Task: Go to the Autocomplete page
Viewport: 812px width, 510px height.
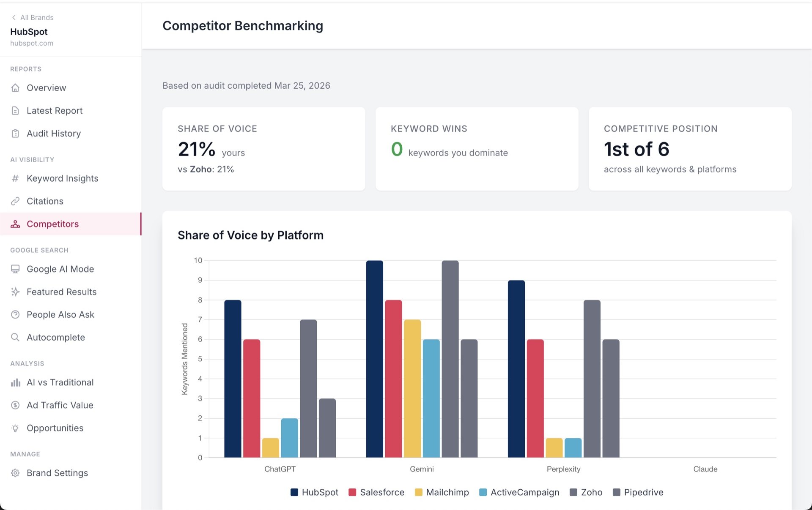Action: (71, 338)
